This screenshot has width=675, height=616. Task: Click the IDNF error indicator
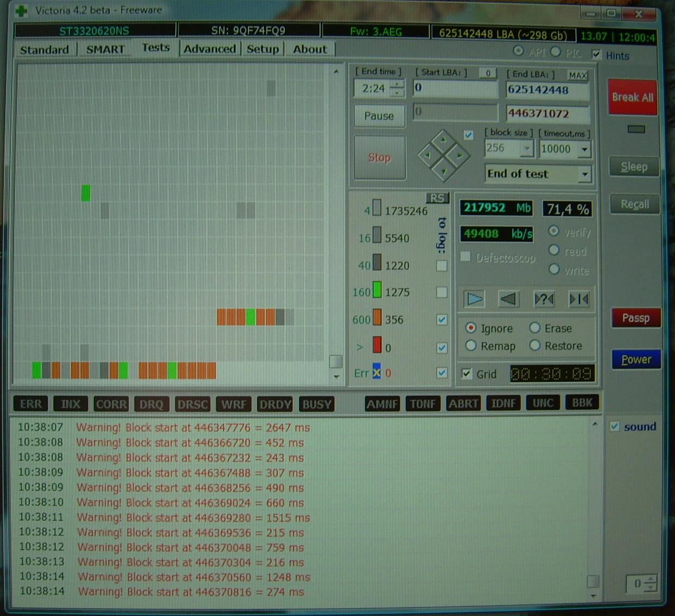click(x=504, y=403)
